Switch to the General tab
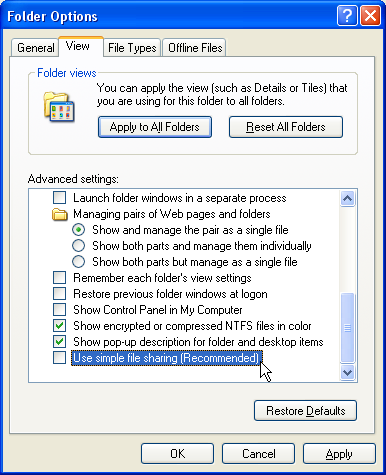Screen dimensions: 386x475 coord(35,48)
